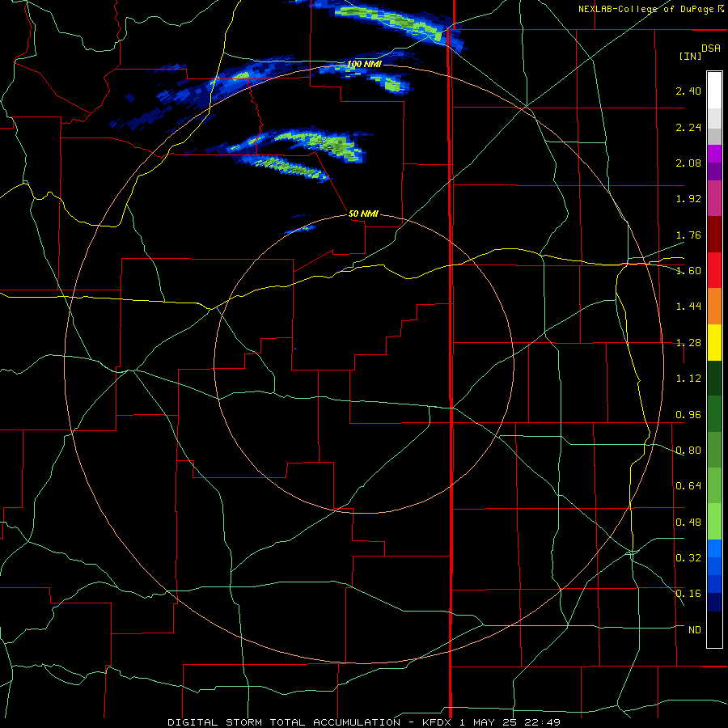Viewport: 728px width, 728px height.
Task: Click the 2.08 legend value
Action: coord(688,163)
